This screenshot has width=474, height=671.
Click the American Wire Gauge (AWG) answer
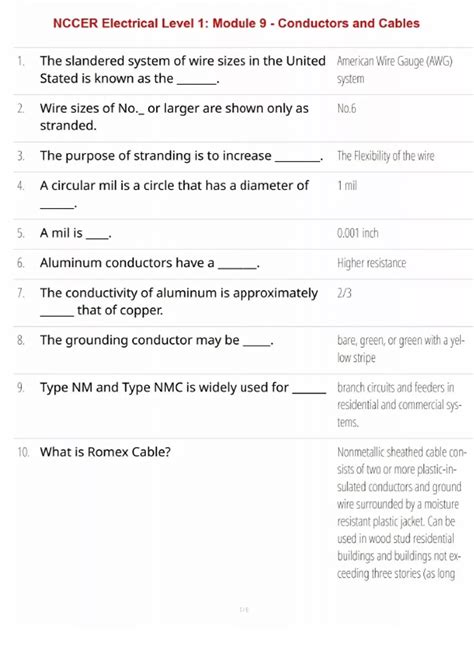[394, 70]
